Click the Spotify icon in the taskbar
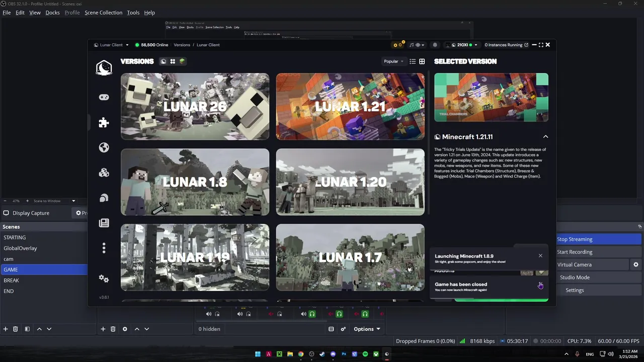This screenshot has width=644, height=362. click(365, 354)
